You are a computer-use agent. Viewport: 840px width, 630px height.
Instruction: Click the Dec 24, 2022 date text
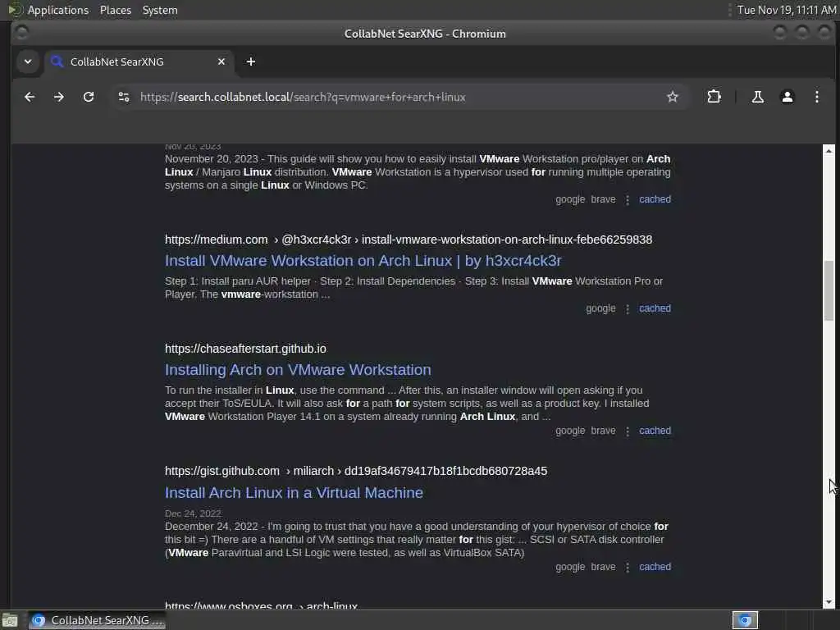tap(193, 514)
